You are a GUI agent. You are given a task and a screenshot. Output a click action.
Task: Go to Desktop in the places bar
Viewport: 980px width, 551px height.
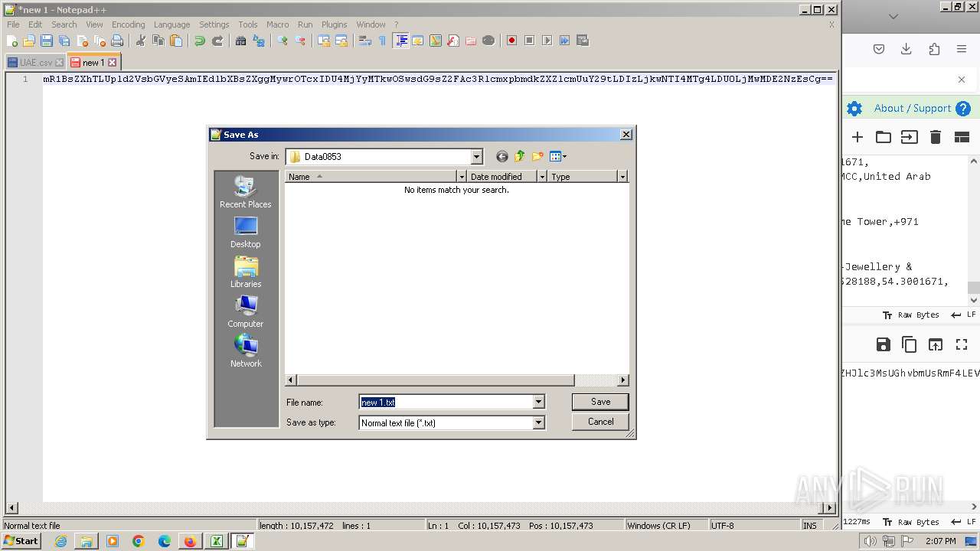246,232
